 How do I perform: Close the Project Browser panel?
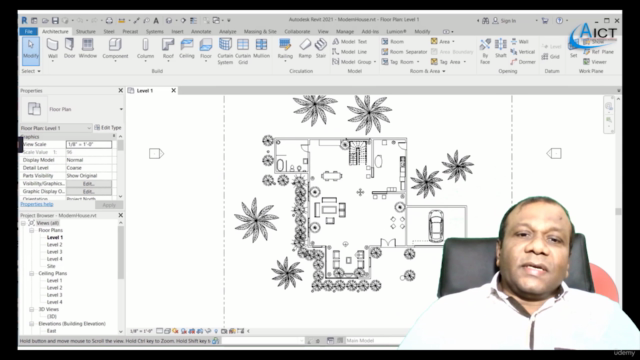pos(120,215)
